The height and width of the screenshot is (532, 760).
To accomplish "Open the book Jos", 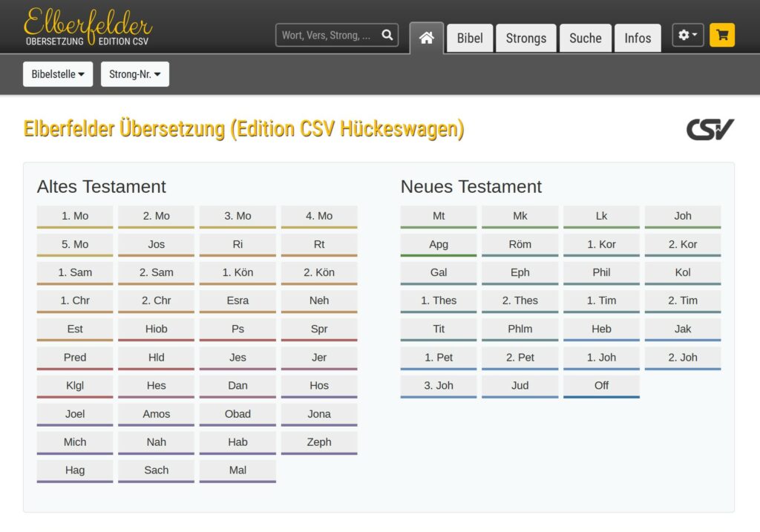I will 156,245.
